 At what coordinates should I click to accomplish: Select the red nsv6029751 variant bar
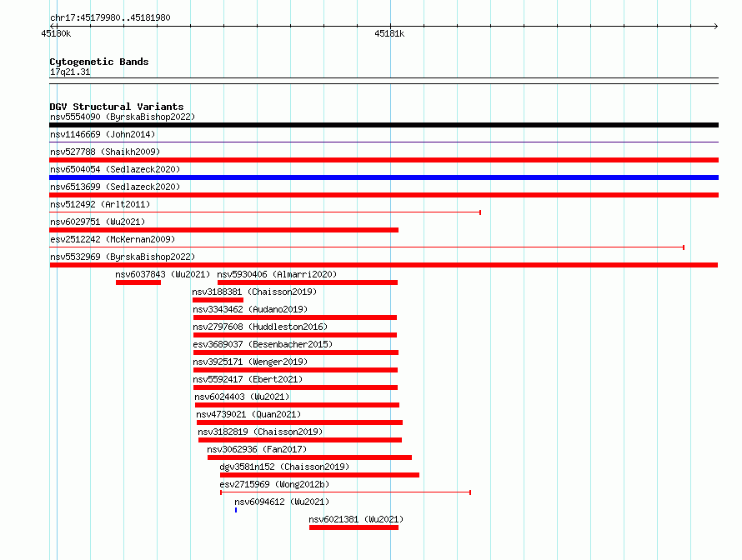pyautogui.click(x=223, y=230)
